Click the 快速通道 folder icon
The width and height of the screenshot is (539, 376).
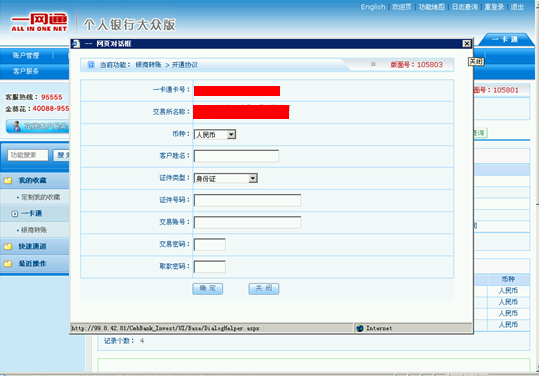pyautogui.click(x=8, y=246)
